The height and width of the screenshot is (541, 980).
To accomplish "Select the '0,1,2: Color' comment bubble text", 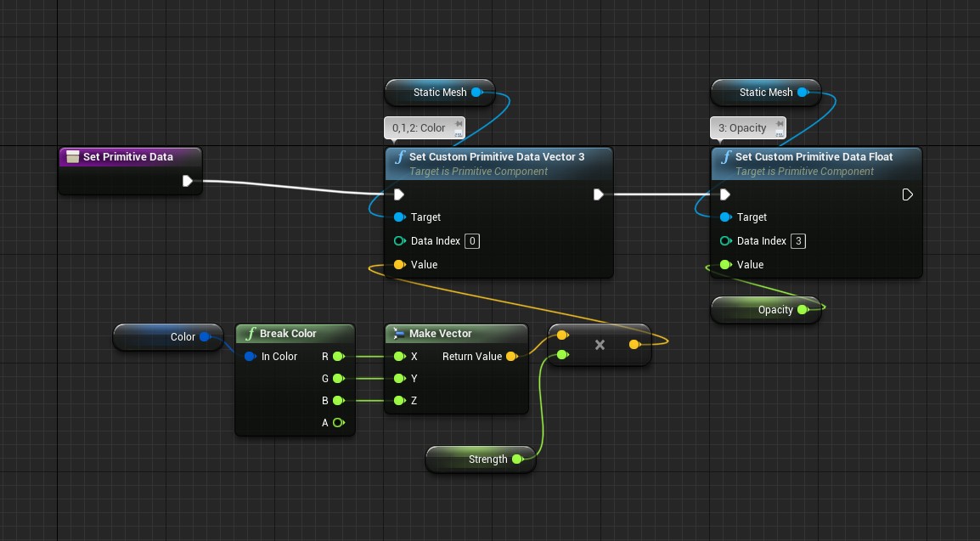I will click(x=419, y=128).
